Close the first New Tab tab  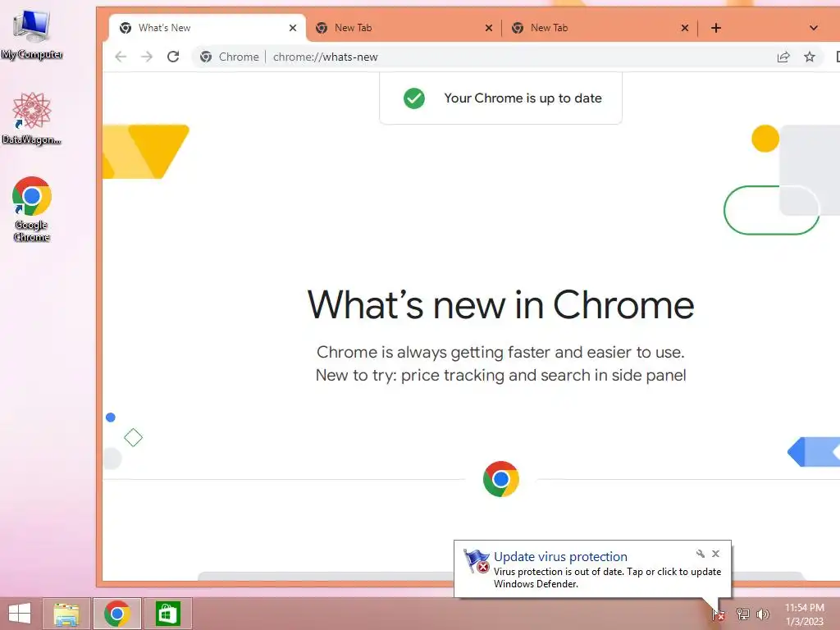pyautogui.click(x=489, y=28)
